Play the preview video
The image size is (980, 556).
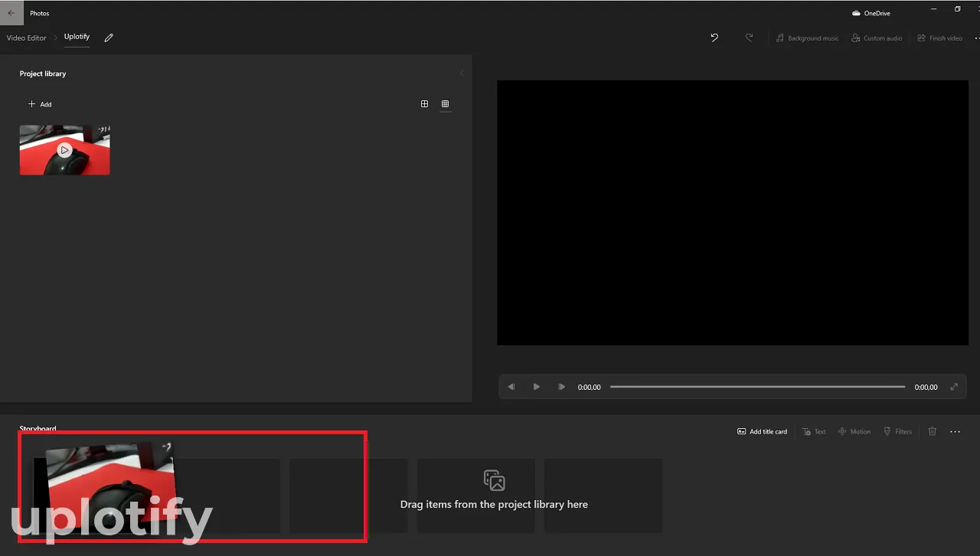tap(536, 387)
